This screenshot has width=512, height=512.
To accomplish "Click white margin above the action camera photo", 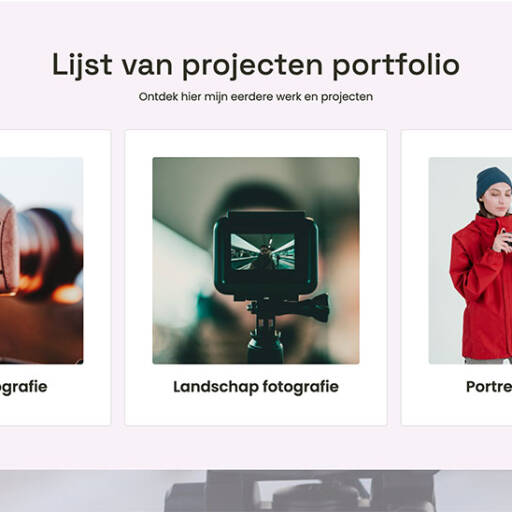I will click(x=256, y=144).
